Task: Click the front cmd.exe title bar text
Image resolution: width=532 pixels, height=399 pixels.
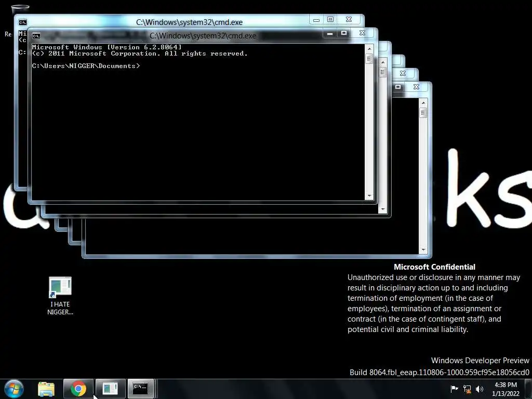Action: pos(203,36)
